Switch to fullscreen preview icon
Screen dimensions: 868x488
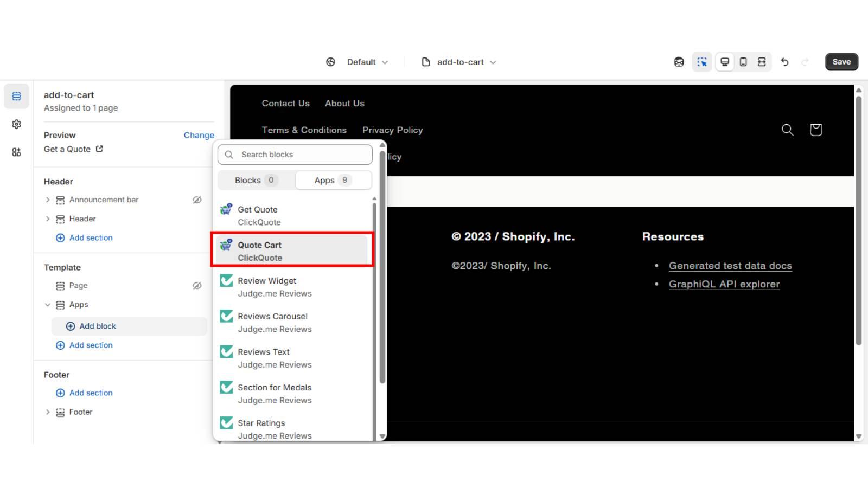tap(762, 62)
